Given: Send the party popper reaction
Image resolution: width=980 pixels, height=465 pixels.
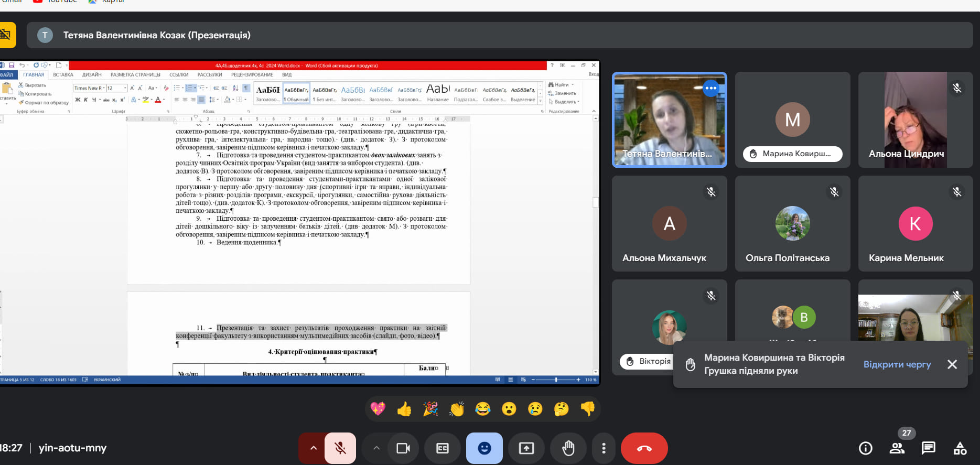Looking at the screenshot, I should pos(430,409).
